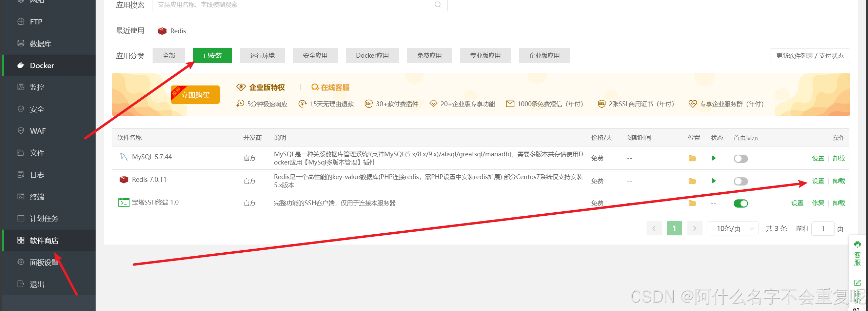Click 更新软件列表 / 支付状态 button
Screen dimensions: 868x311
(x=810, y=56)
